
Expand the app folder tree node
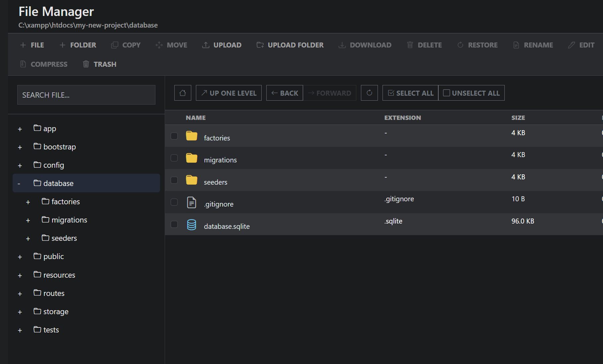coord(20,129)
